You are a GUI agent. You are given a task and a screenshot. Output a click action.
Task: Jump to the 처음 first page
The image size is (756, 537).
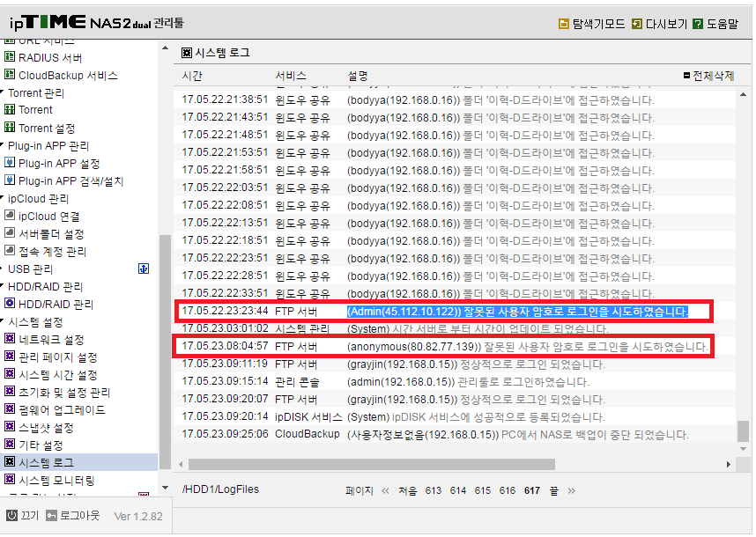tap(407, 490)
